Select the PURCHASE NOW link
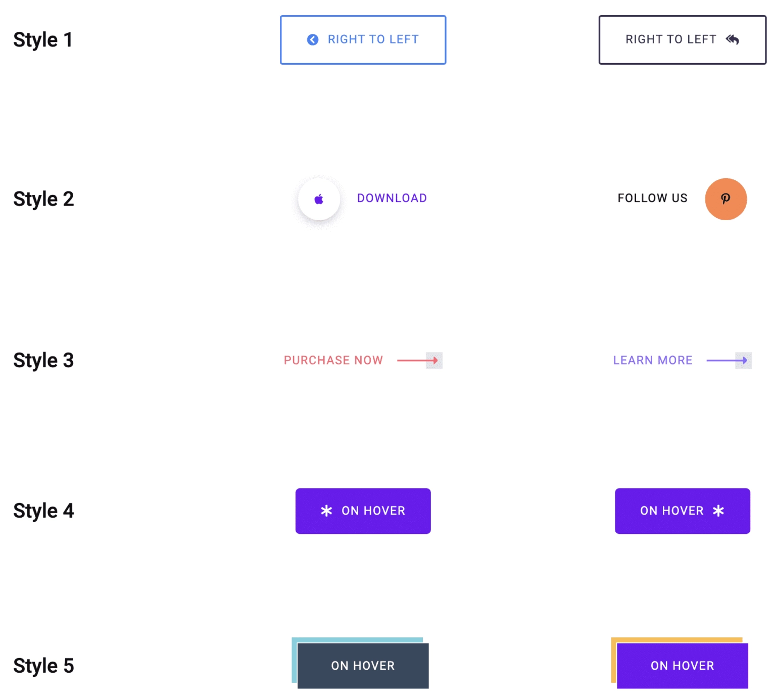The image size is (776, 700). [x=333, y=360]
